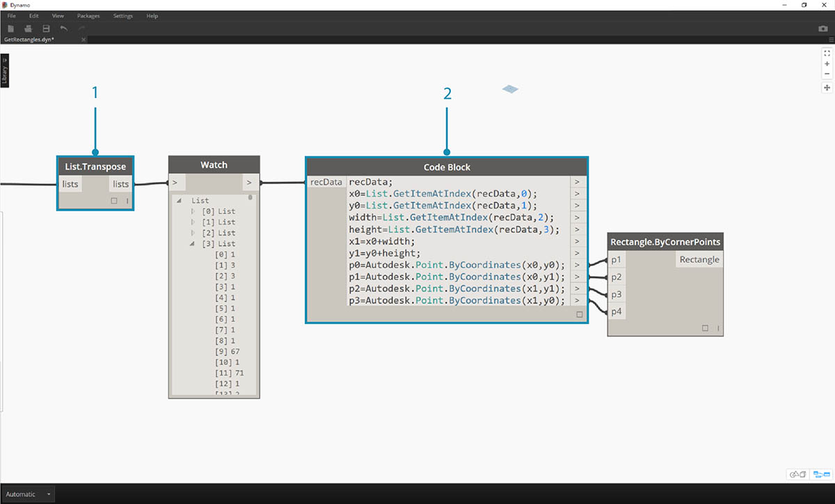Click the Undo arrow icon
Image resolution: width=835 pixels, height=504 pixels.
point(63,29)
